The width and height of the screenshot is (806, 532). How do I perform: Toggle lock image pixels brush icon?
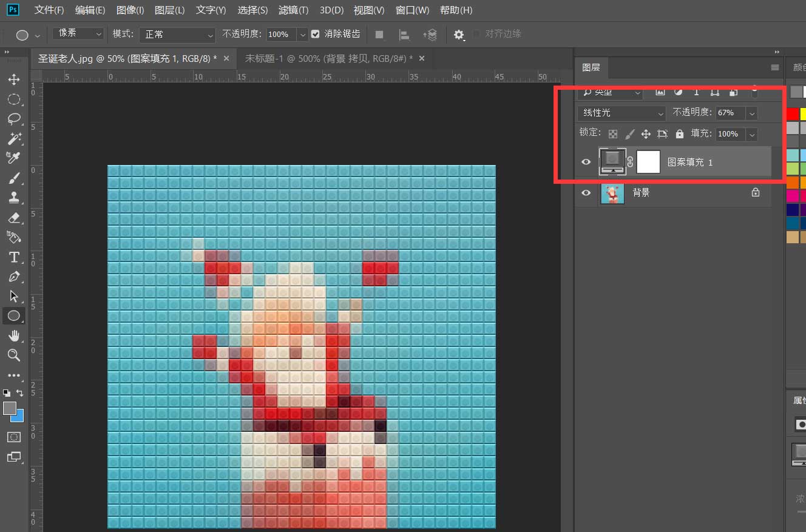point(630,133)
